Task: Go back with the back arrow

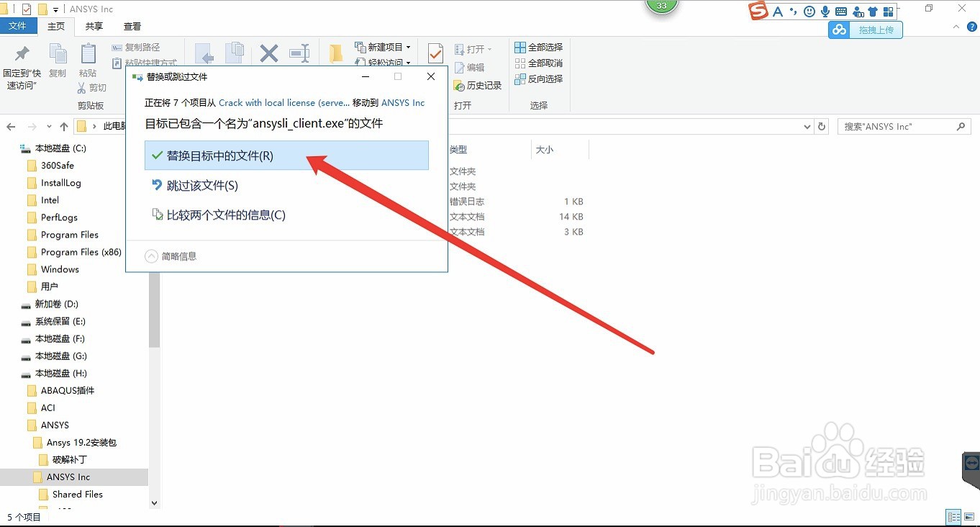Action: (11, 127)
